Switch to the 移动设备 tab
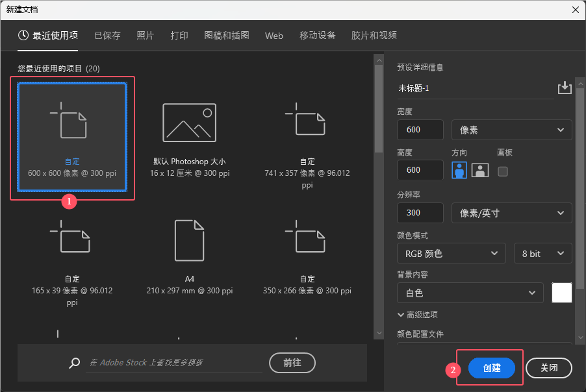The image size is (586, 392). pos(318,36)
